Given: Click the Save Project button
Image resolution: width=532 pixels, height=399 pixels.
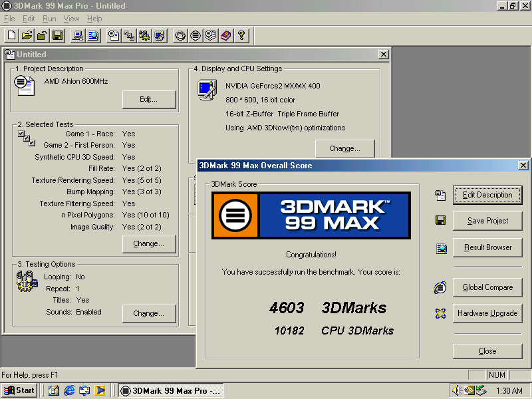Looking at the screenshot, I should pyautogui.click(x=487, y=221).
